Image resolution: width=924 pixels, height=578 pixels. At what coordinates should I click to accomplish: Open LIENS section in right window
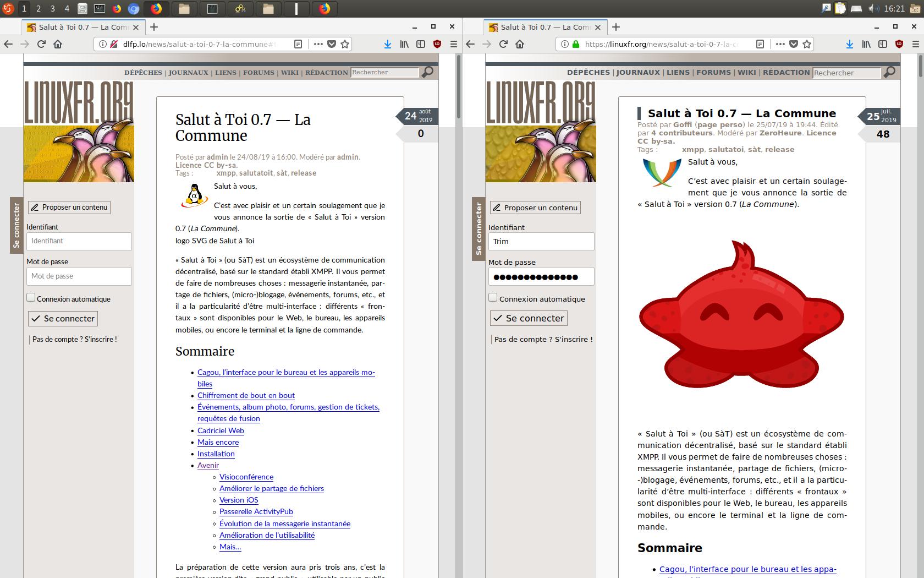[678, 72]
